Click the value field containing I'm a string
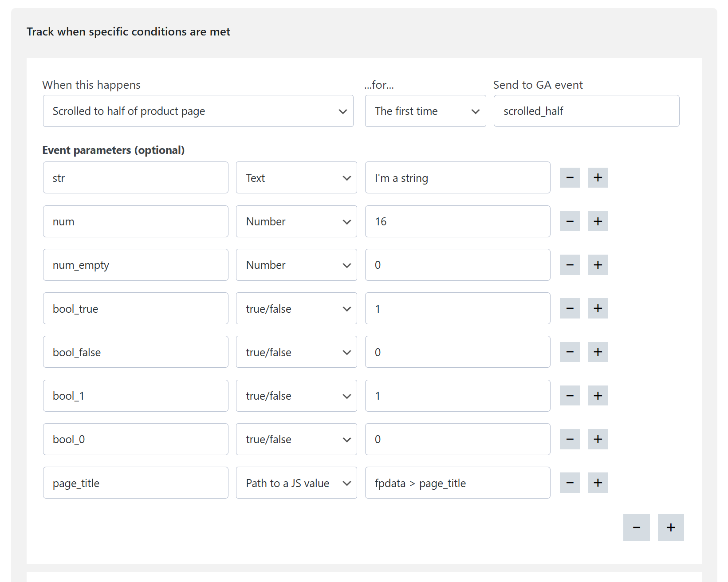Viewport: 728px width, 582px height. [x=457, y=177]
